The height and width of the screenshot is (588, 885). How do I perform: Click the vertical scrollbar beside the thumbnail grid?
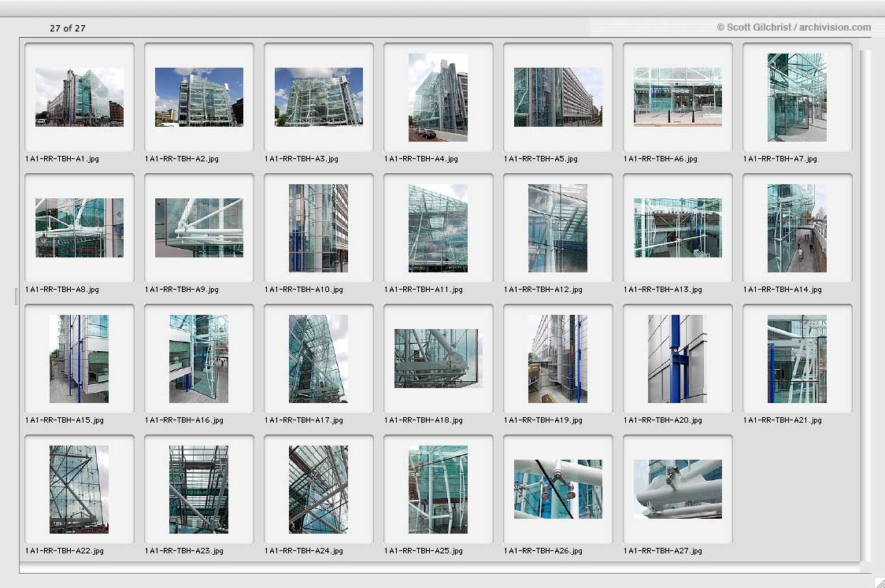point(866,306)
